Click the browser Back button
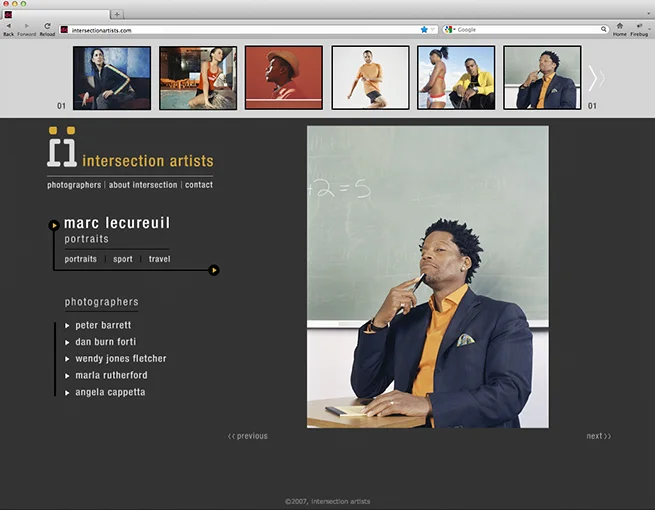The image size is (655, 510). pos(8,29)
